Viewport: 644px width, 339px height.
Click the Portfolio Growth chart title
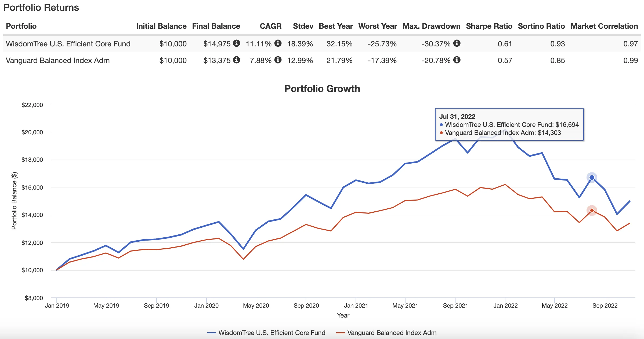(x=322, y=89)
